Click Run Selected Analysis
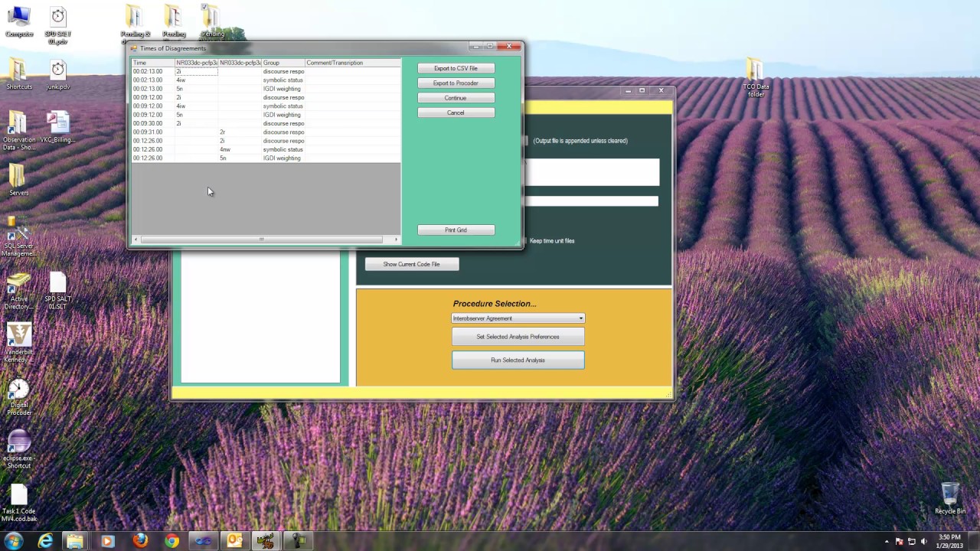The width and height of the screenshot is (980, 551). (518, 360)
